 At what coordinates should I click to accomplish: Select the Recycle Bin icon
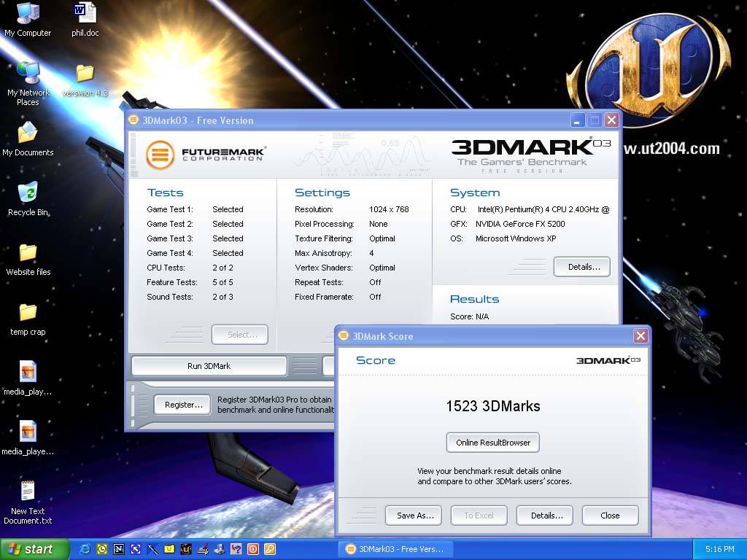pyautogui.click(x=28, y=198)
